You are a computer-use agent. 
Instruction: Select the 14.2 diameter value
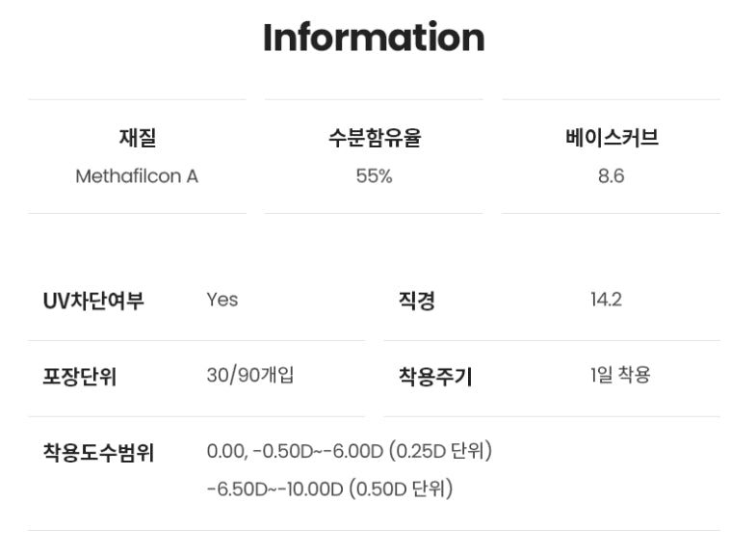[606, 300]
